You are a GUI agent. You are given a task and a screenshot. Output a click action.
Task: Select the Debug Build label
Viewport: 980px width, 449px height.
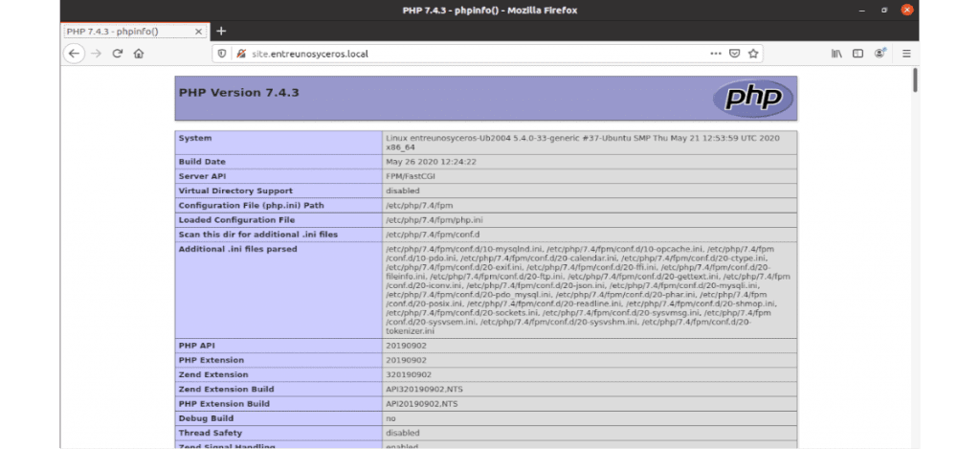pyautogui.click(x=207, y=418)
